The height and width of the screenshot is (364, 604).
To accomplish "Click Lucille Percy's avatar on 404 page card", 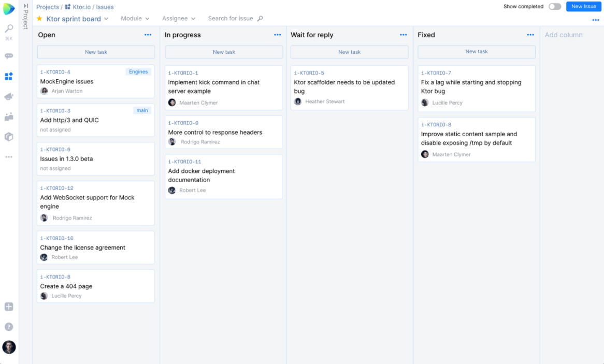I will [45, 296].
